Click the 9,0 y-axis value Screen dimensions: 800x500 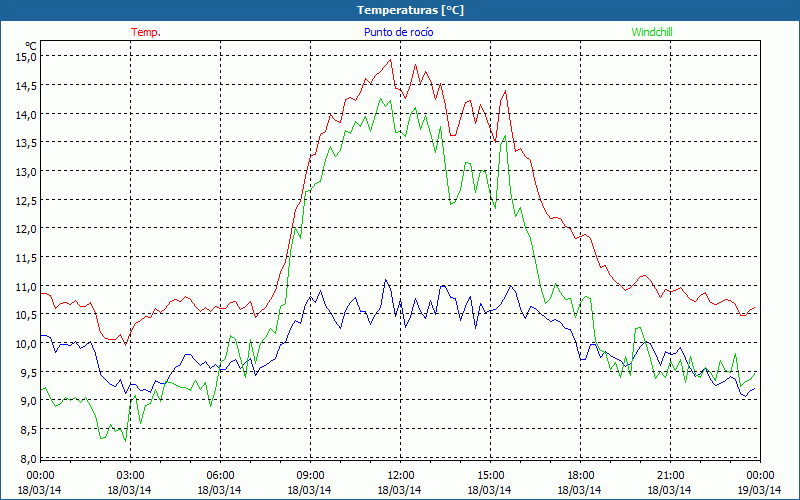pos(30,401)
